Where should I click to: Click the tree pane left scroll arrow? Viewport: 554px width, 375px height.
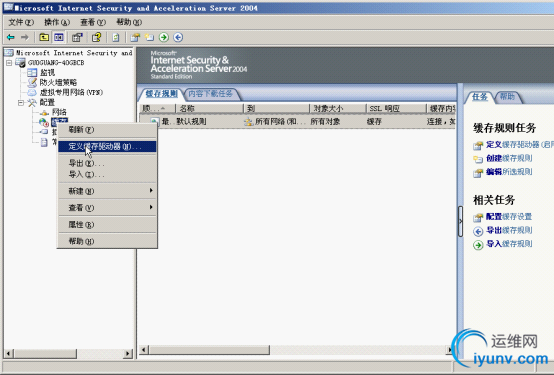(x=9, y=353)
